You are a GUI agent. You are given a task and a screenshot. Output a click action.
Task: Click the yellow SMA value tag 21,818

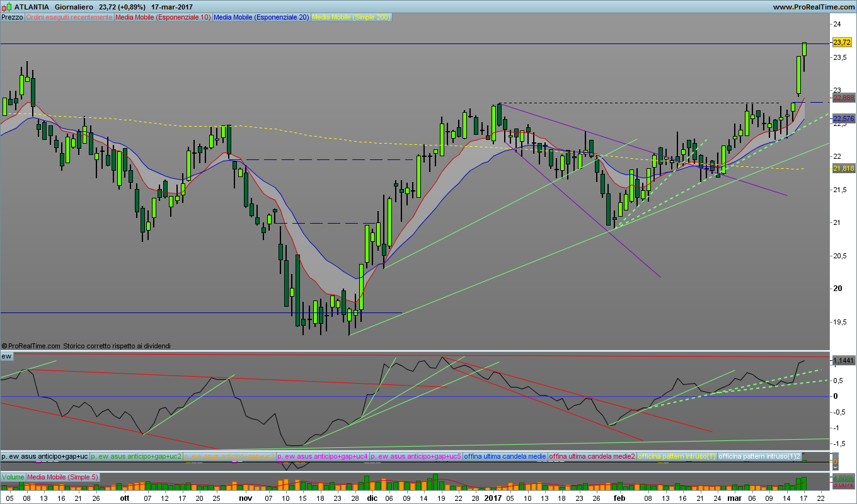[x=843, y=168]
